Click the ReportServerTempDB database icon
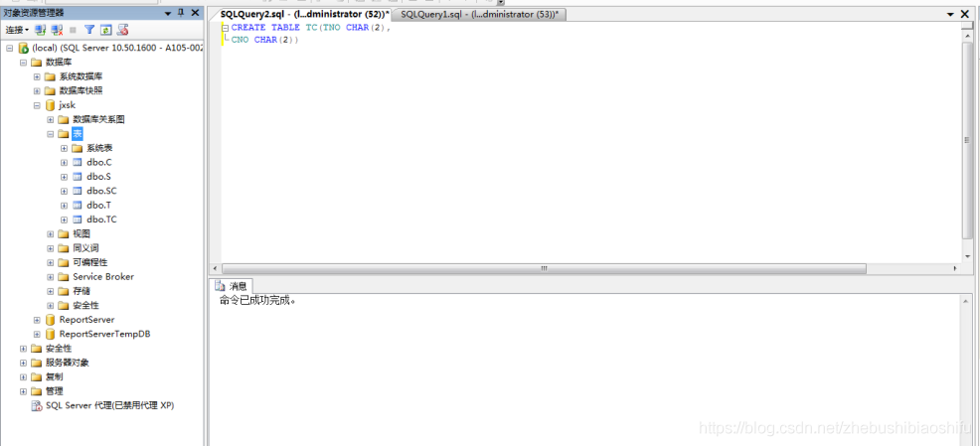Image resolution: width=980 pixels, height=446 pixels. 51,334
